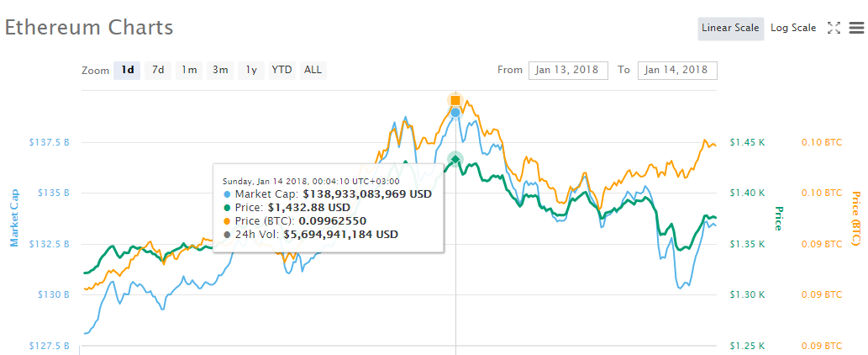The width and height of the screenshot is (868, 355).
Task: Edit the From date field
Action: 569,71
